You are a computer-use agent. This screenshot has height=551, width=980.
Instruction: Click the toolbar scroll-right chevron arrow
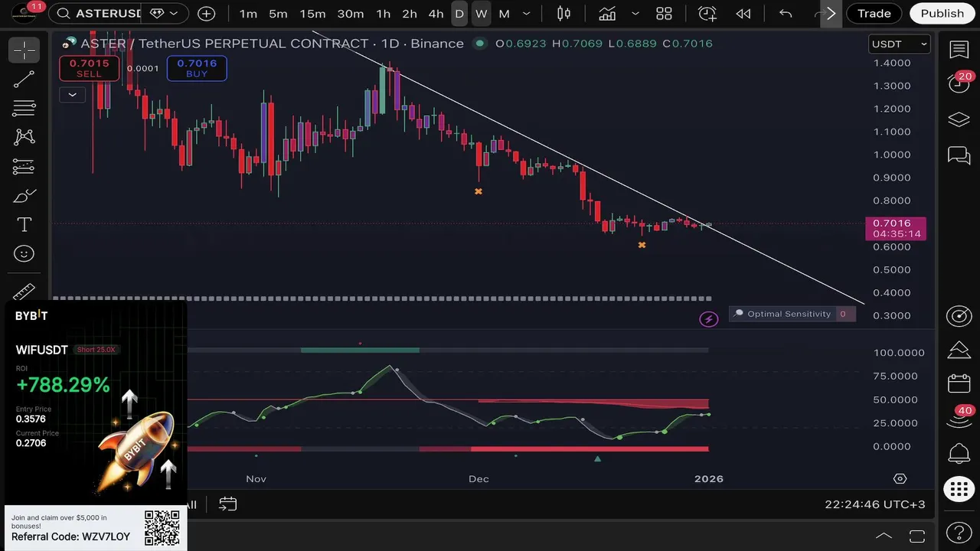[x=831, y=13]
